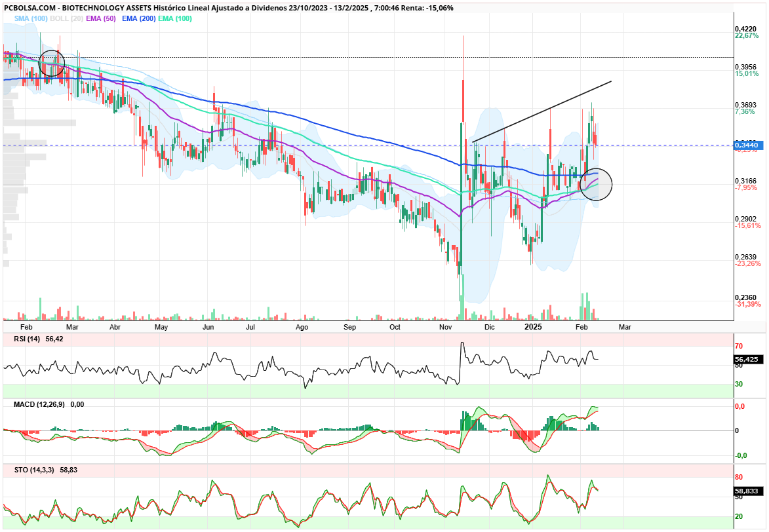769x532 pixels.
Task: Click the 0,3693 price axis label
Action: [x=746, y=105]
